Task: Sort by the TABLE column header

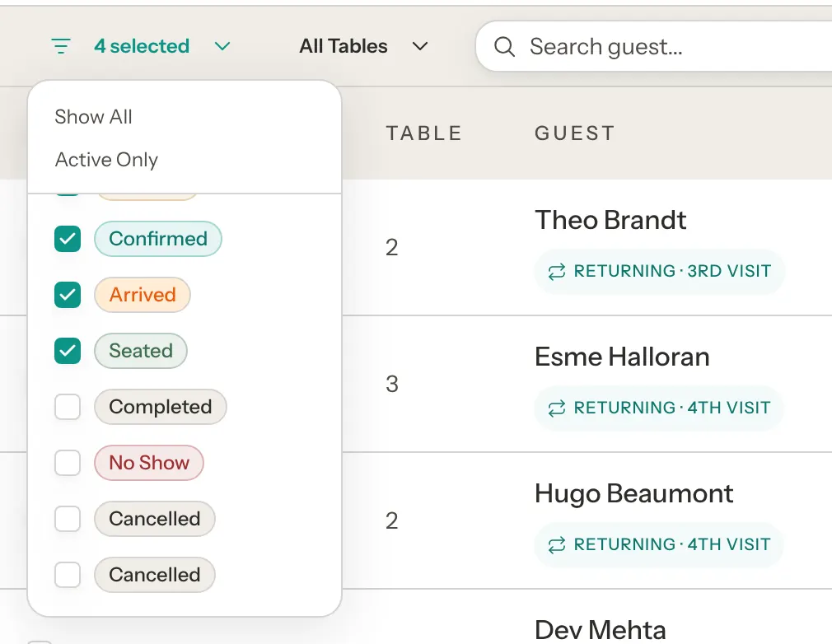Action: pyautogui.click(x=424, y=133)
